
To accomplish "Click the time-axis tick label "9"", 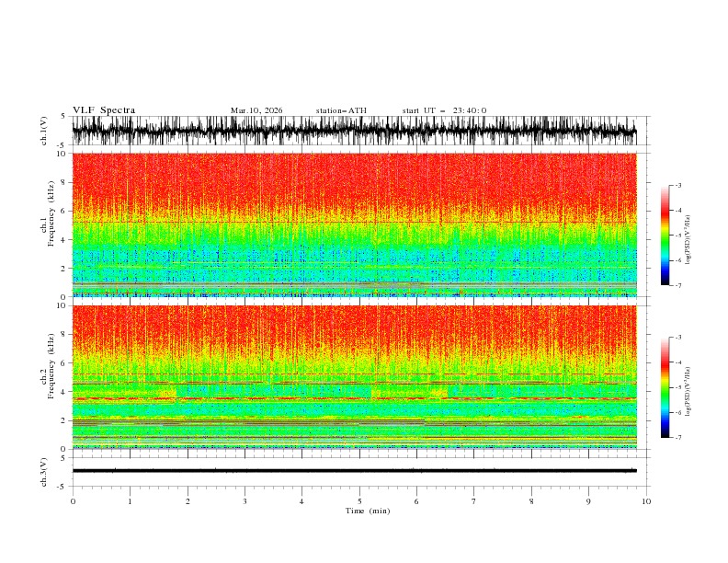I will click(x=588, y=501).
